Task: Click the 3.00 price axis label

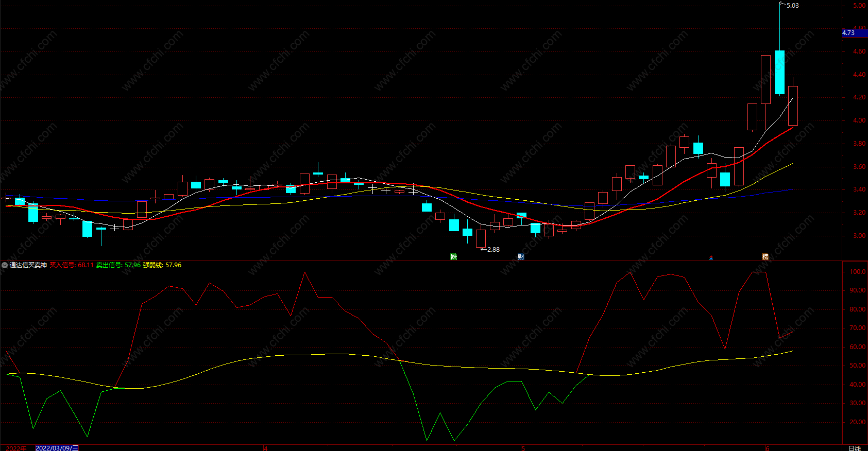Action: [x=859, y=236]
